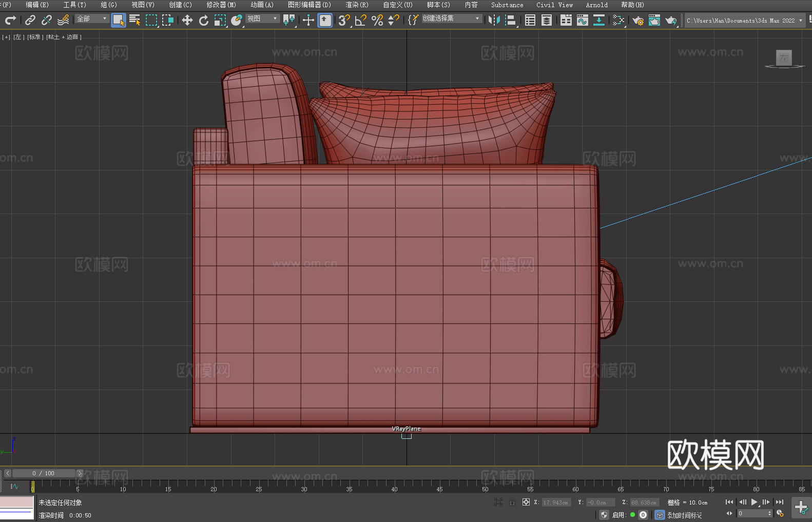Click the pink color swatch in status area
The height and width of the screenshot is (522, 812).
coord(16,502)
